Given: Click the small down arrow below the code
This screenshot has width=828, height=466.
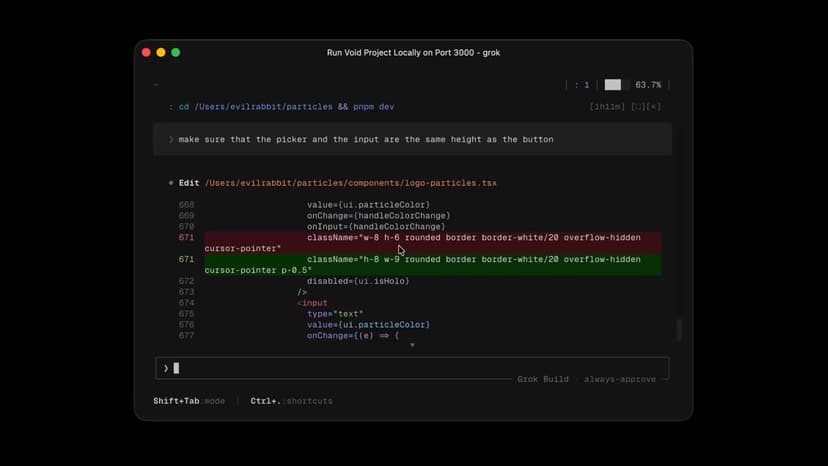Looking at the screenshot, I should [412, 345].
